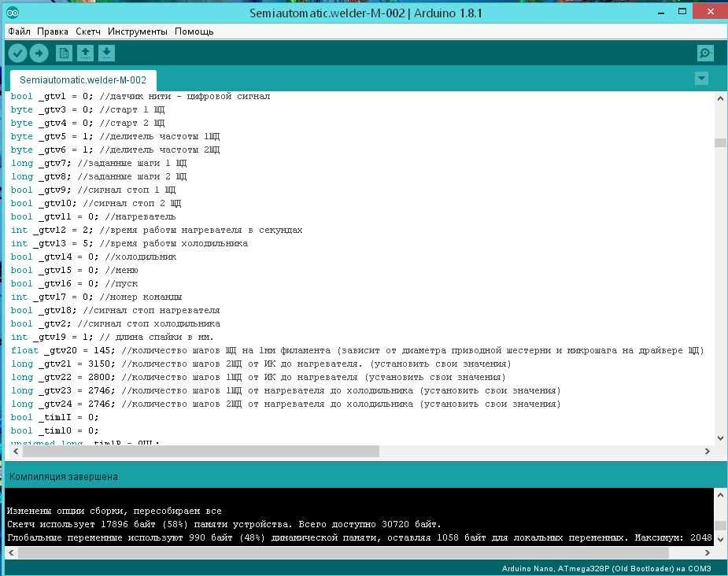Screen dimensions: 728x576
Task: Click the editor vertical scrollbar thumb
Action: click(719, 142)
